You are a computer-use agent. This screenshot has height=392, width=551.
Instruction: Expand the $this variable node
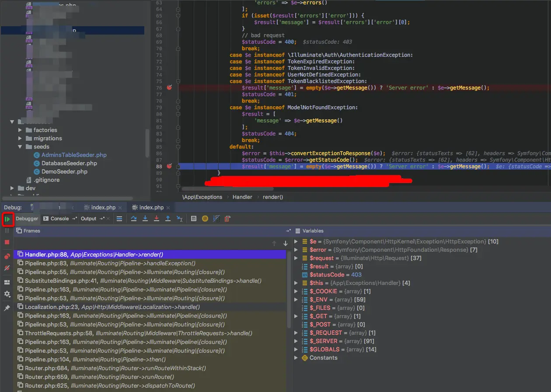point(296,283)
